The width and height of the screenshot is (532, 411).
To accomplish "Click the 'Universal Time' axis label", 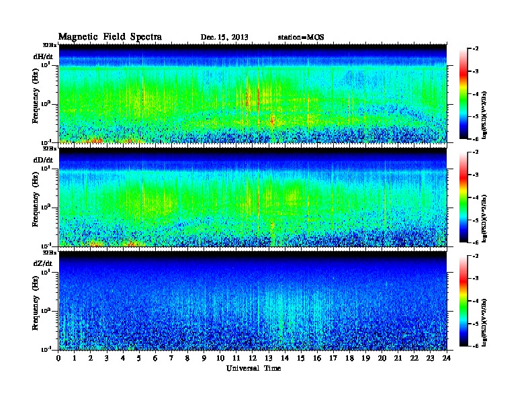I will pyautogui.click(x=253, y=368).
